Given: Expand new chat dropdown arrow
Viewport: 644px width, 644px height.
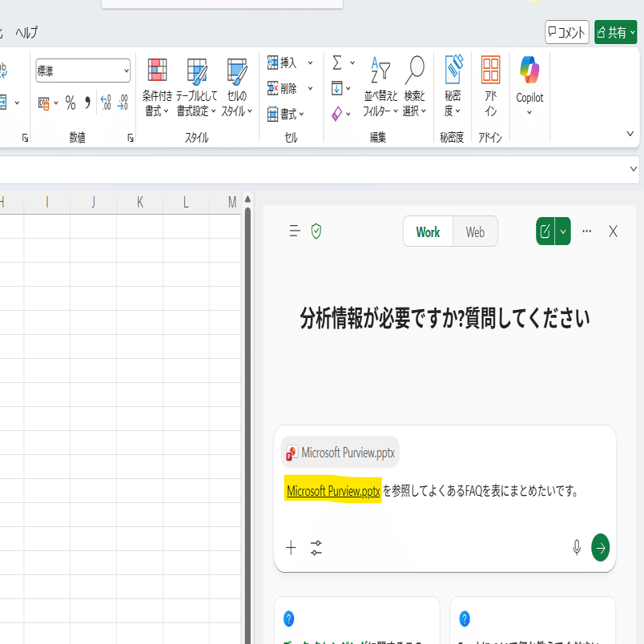Looking at the screenshot, I should pos(563,231).
